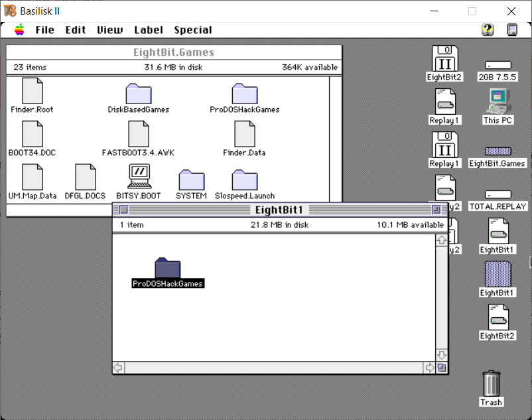
Task: Select the TOTAL.REPLAY disk icon
Action: point(498,200)
